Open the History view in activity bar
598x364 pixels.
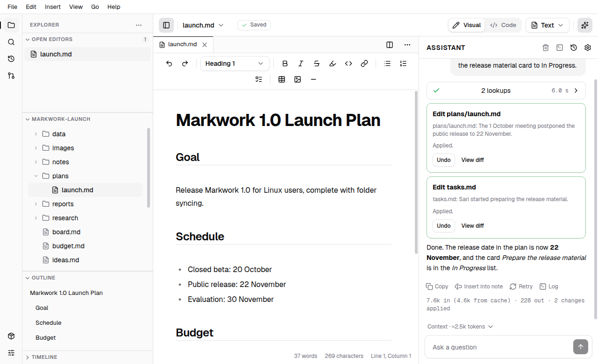(11, 59)
